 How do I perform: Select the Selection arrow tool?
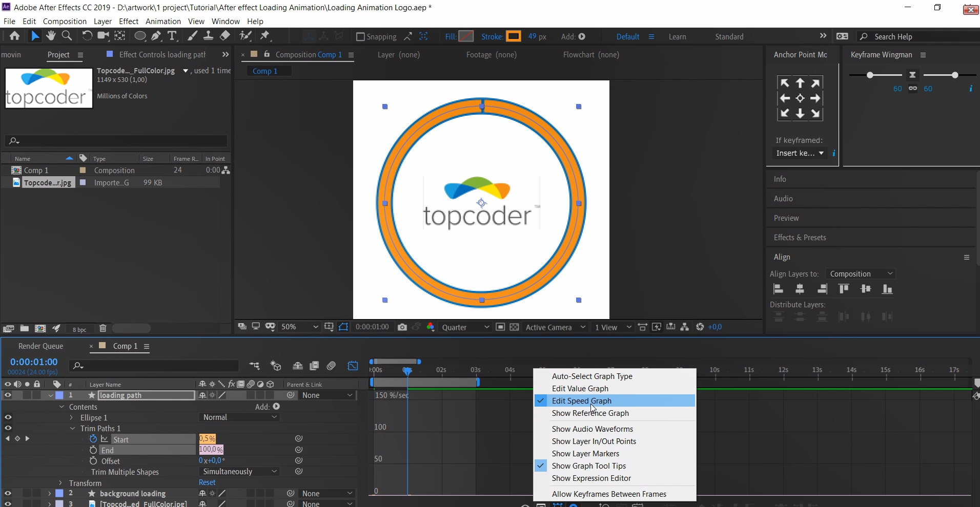coord(34,36)
